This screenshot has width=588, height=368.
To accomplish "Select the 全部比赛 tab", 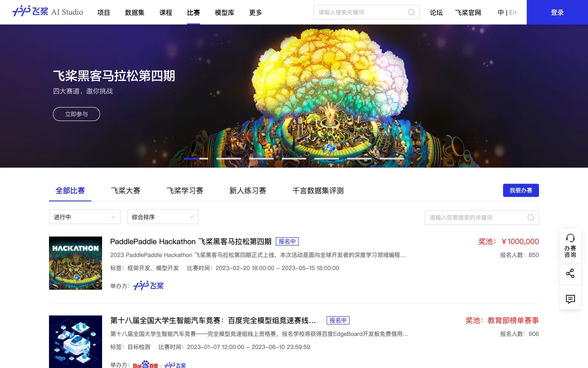I will tap(70, 191).
